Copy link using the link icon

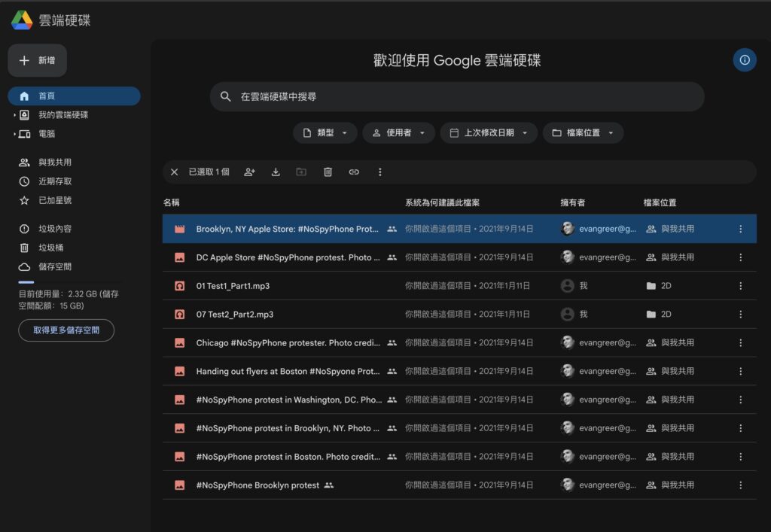point(354,172)
